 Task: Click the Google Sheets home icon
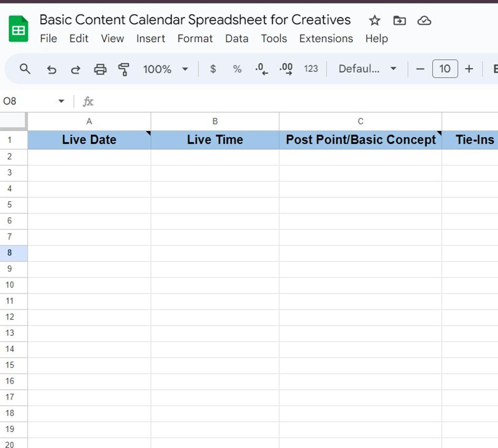pos(18,29)
